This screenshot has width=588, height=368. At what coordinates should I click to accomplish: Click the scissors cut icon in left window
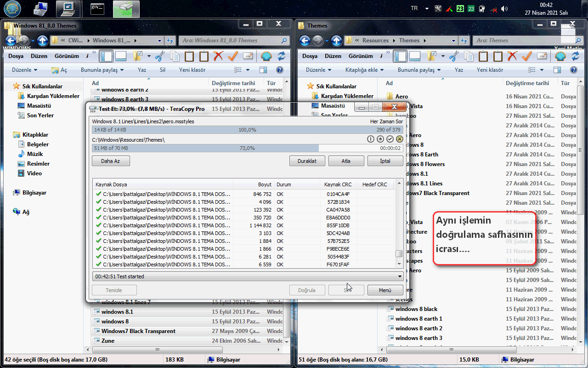[159, 56]
